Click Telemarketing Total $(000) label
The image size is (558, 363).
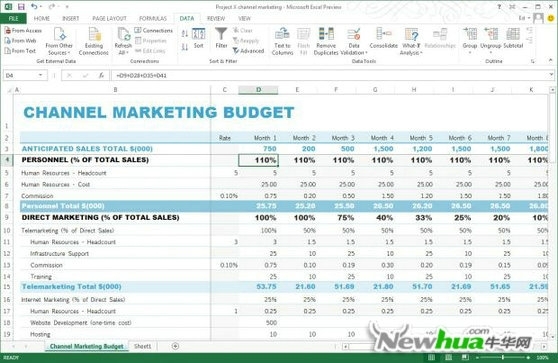pyautogui.click(x=72, y=287)
